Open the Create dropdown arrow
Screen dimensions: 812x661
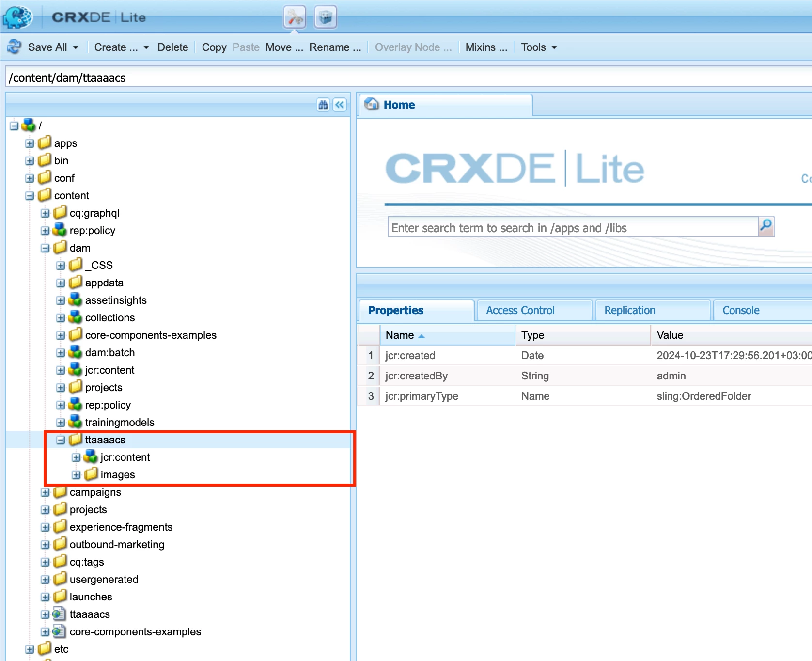tap(146, 47)
